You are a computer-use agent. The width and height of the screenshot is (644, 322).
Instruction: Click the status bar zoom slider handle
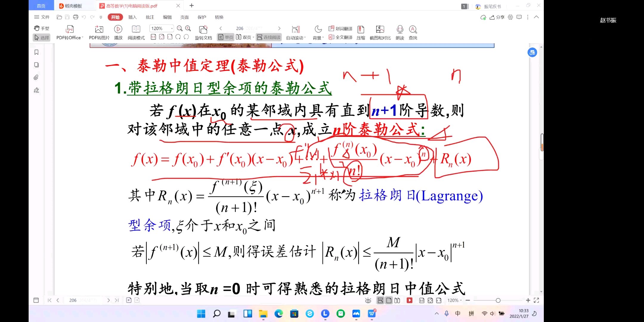tap(498, 301)
